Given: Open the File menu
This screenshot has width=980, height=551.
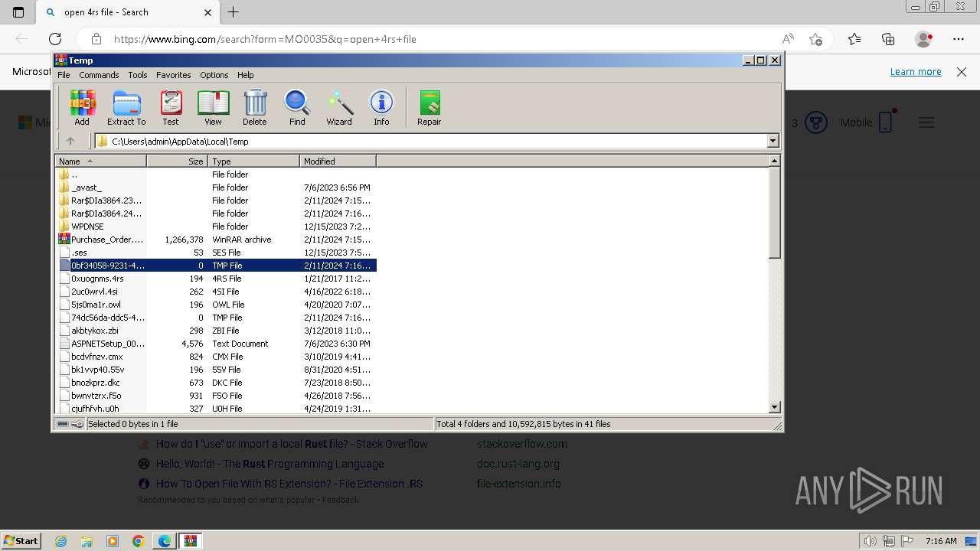Looking at the screenshot, I should 64,75.
